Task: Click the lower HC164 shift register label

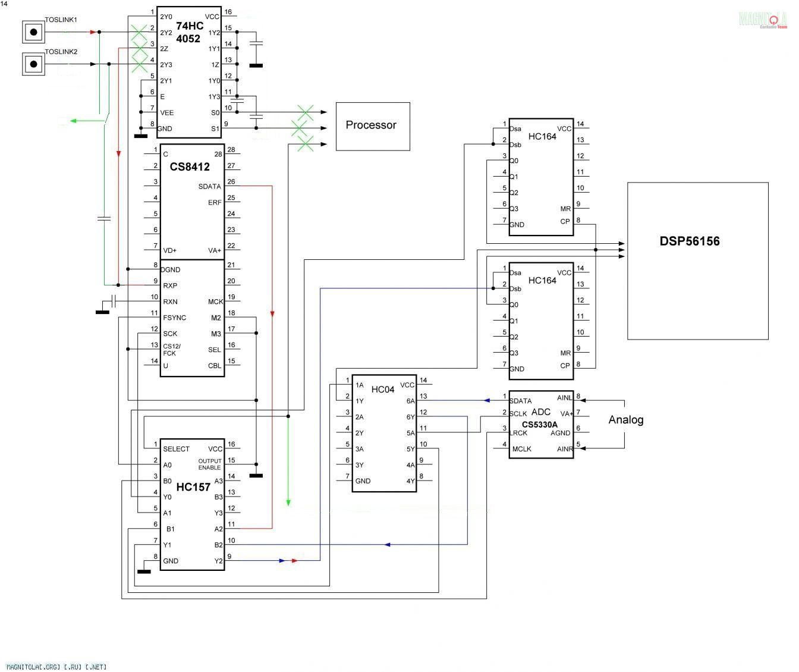Action: (x=542, y=280)
